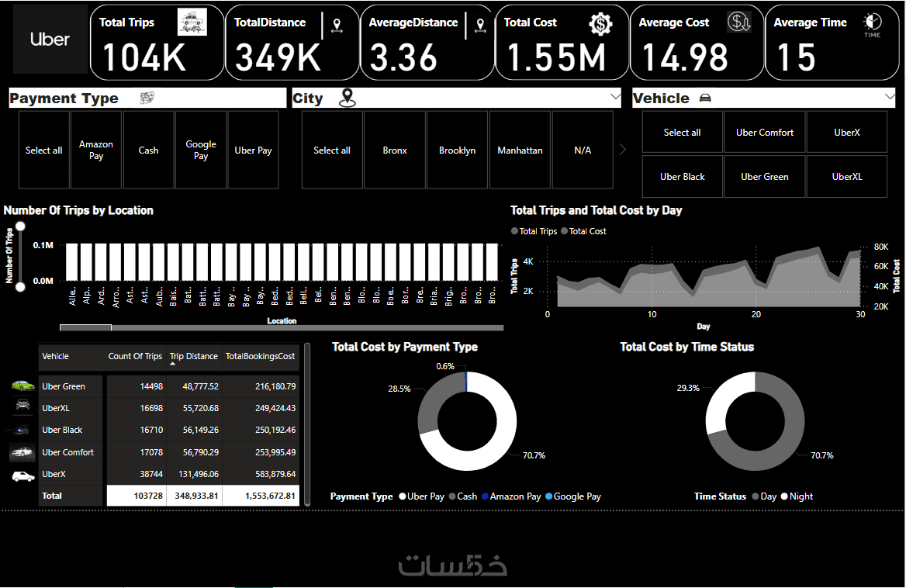Filter by Google Pay payment type
This screenshot has width=906, height=588.
pyautogui.click(x=200, y=150)
